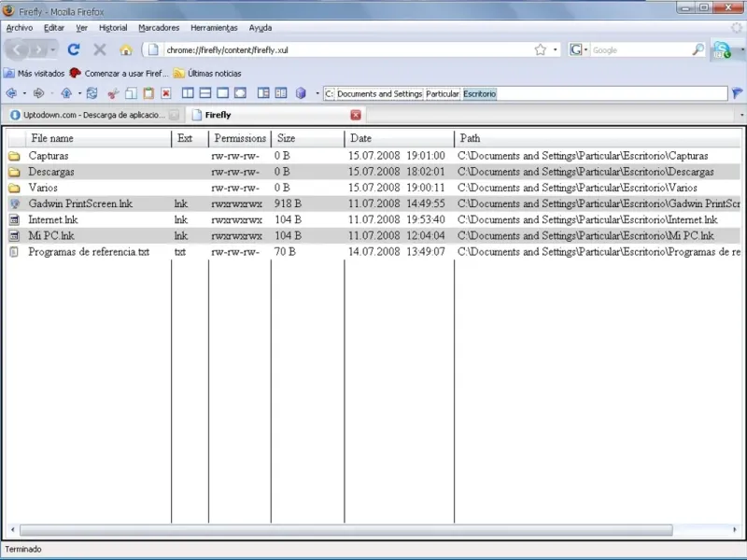The width and height of the screenshot is (747, 560).
Task: Click the copy files icon
Action: pyautogui.click(x=131, y=93)
